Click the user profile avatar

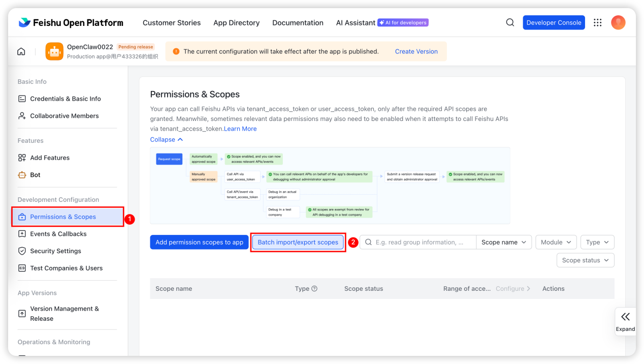point(618,22)
